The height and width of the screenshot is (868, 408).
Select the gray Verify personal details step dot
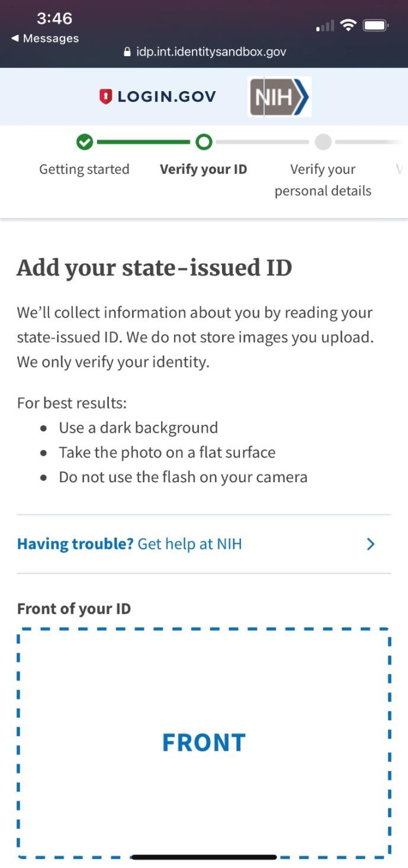coord(323,142)
